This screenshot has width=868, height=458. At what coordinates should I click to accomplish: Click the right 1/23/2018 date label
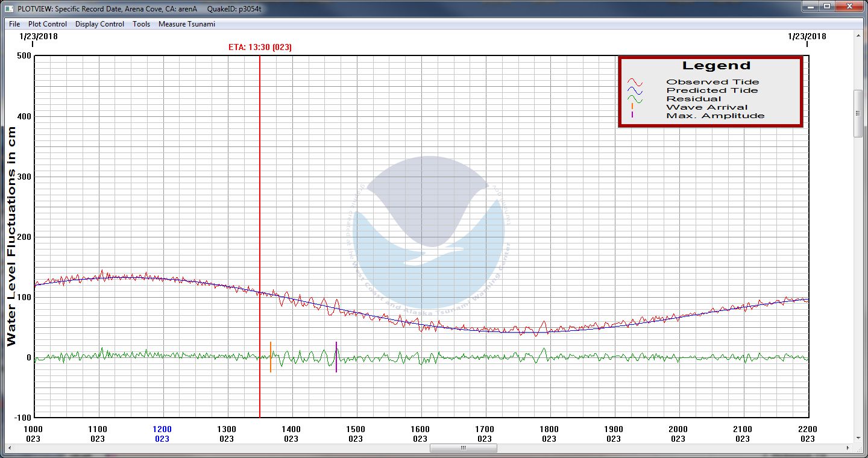[x=807, y=36]
